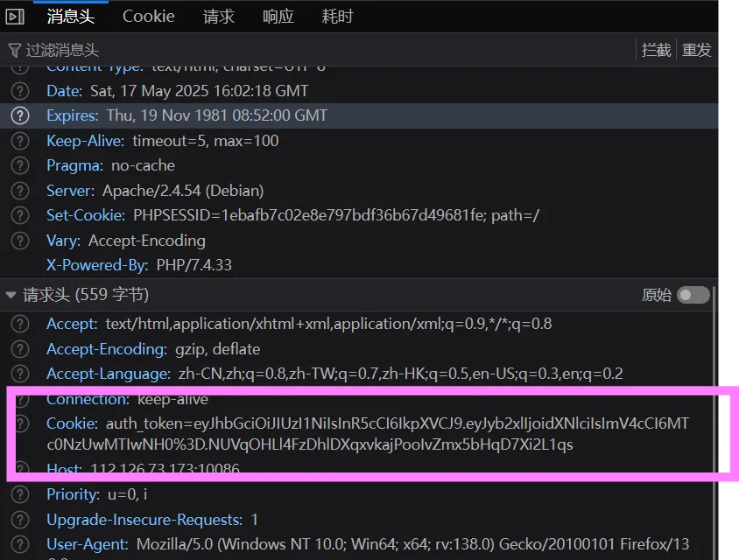Switch to the Cookie tab
This screenshot has width=739, height=560.
coord(149,17)
